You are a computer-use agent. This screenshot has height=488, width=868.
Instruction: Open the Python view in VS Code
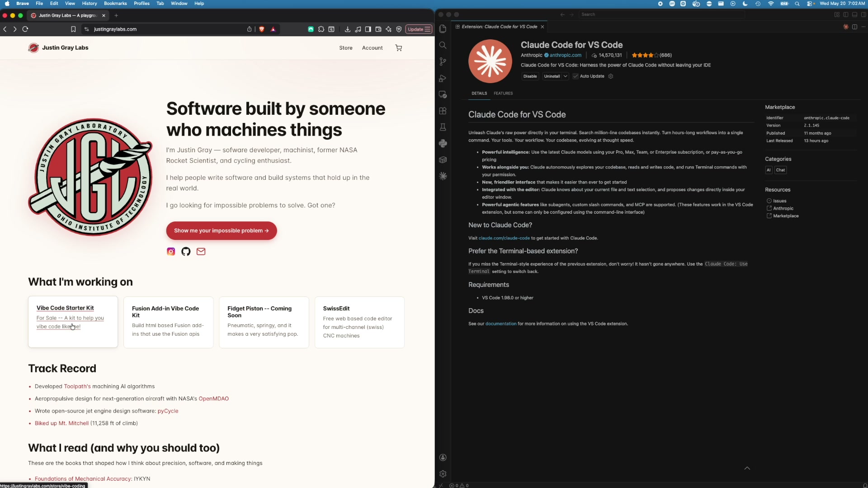click(443, 143)
